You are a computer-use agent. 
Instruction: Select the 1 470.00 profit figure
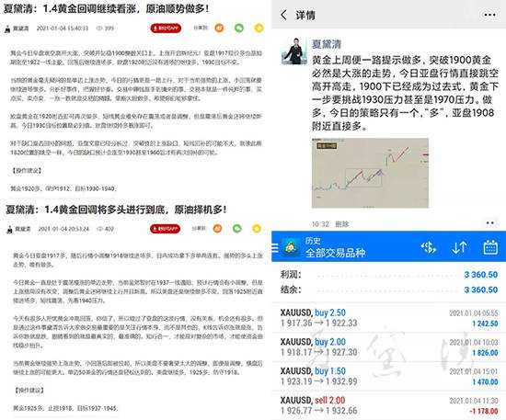click(485, 382)
